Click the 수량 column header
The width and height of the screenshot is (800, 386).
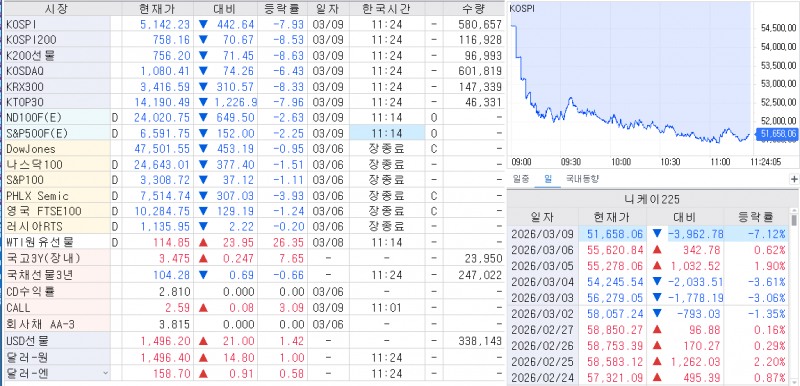473,8
